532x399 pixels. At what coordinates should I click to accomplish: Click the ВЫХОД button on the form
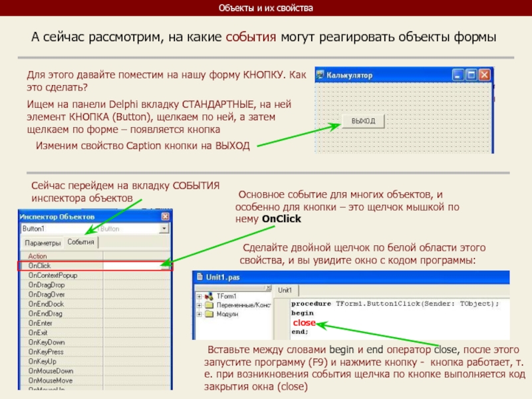363,120
